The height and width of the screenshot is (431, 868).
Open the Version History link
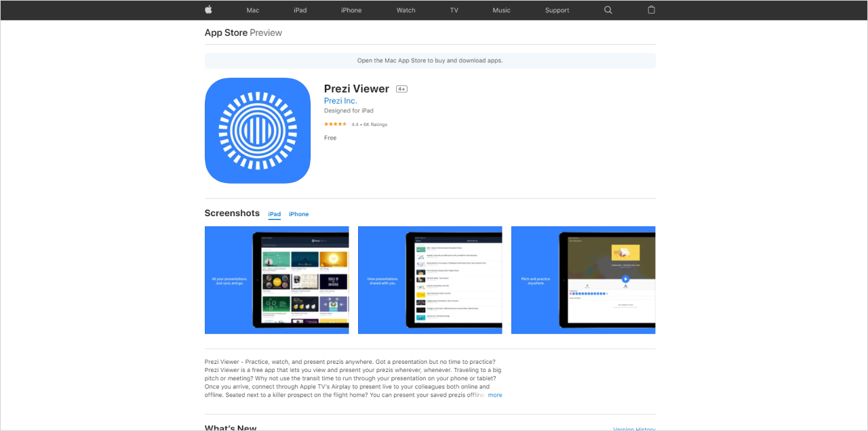634,429
